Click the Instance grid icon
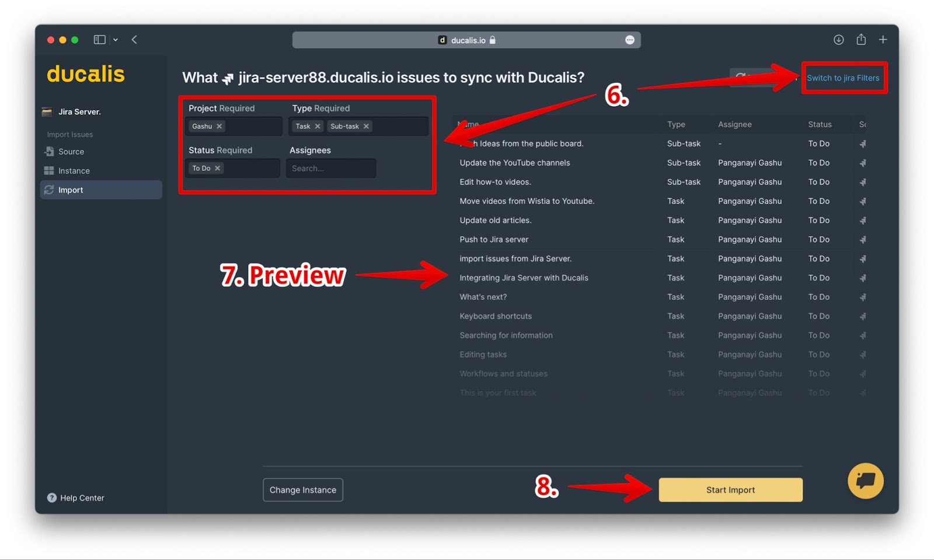 [x=49, y=170]
